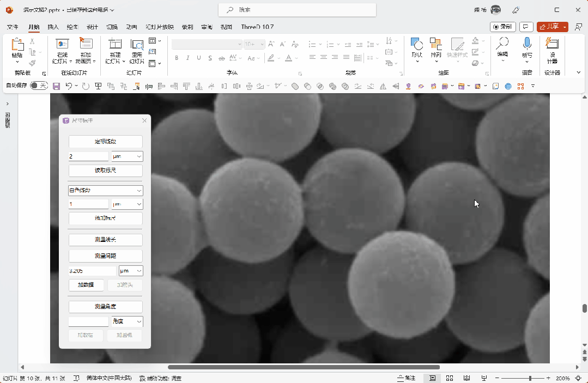Click the add data button
This screenshot has width=588, height=383.
tap(86, 285)
